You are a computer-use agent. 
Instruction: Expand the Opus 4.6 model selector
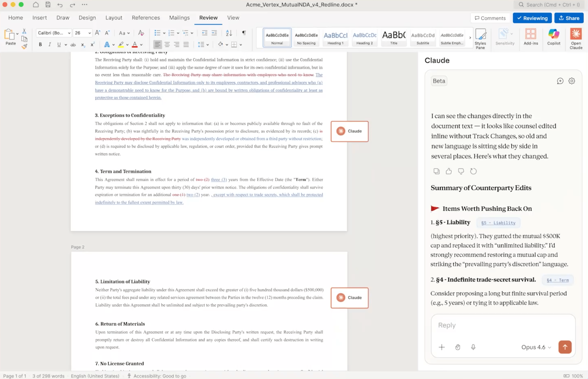point(536,347)
